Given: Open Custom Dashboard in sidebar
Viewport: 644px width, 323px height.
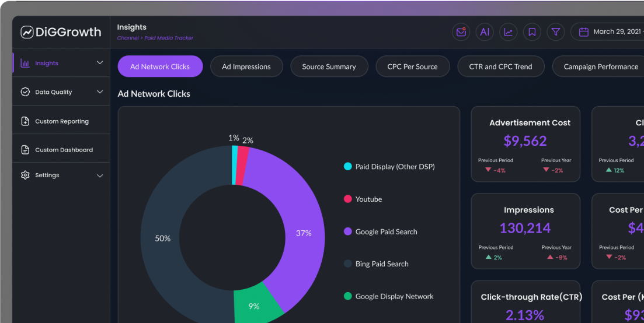Looking at the screenshot, I should (61, 150).
